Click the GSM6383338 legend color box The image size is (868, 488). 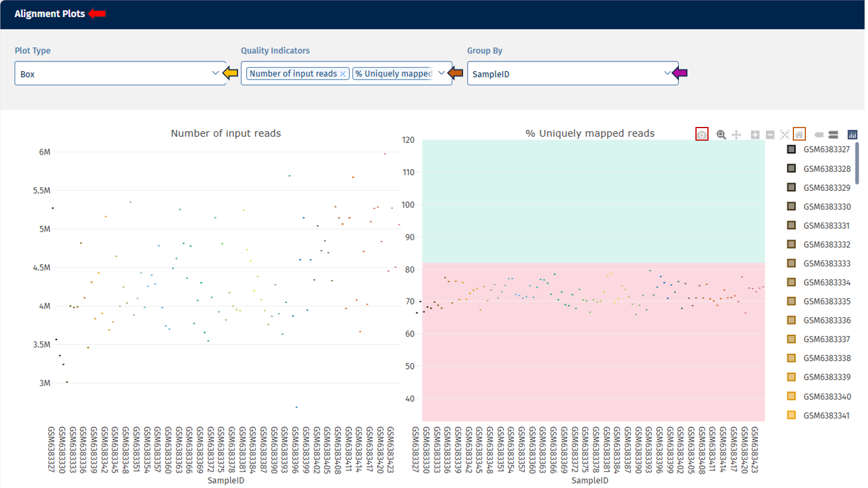791,358
